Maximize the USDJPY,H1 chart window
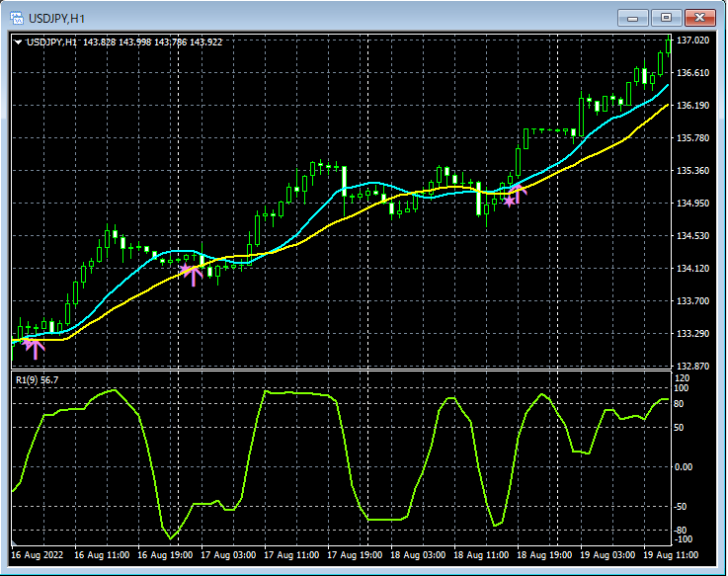The image size is (728, 576). pos(666,18)
